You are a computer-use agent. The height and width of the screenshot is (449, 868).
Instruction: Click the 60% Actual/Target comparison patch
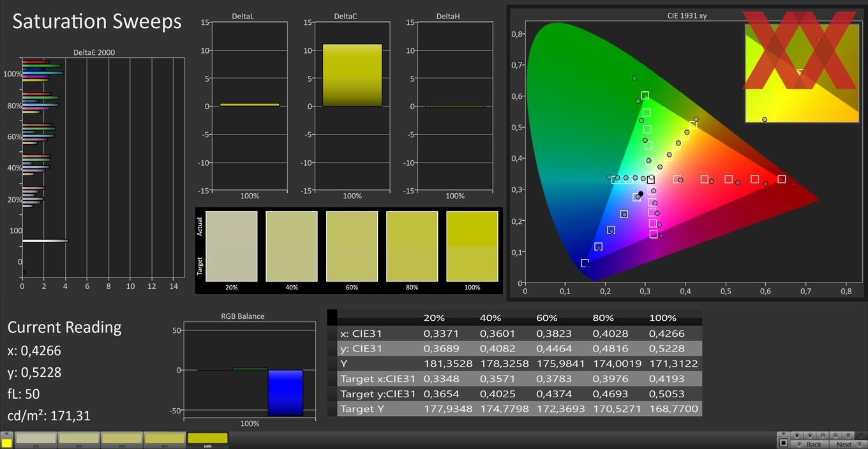pos(352,246)
